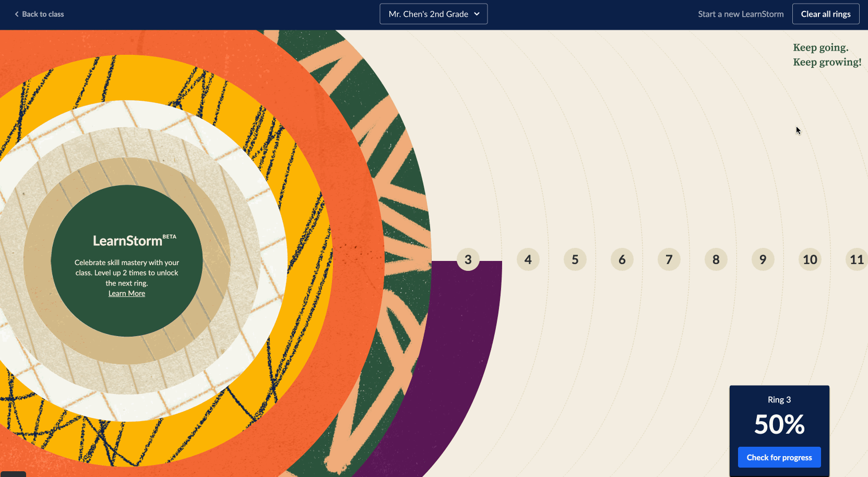The height and width of the screenshot is (477, 868).
Task: Click Start a new LearnStorm
Action: pos(740,14)
